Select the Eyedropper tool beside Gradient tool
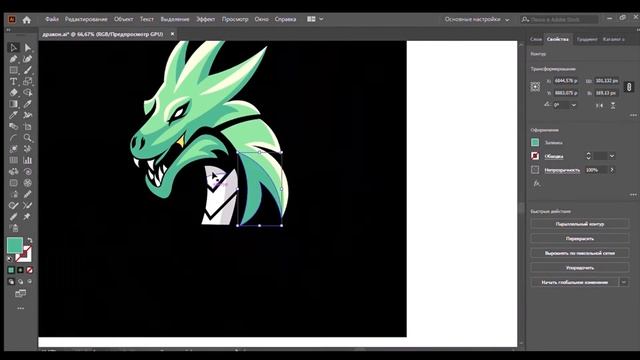The height and width of the screenshot is (360, 640). point(27,104)
